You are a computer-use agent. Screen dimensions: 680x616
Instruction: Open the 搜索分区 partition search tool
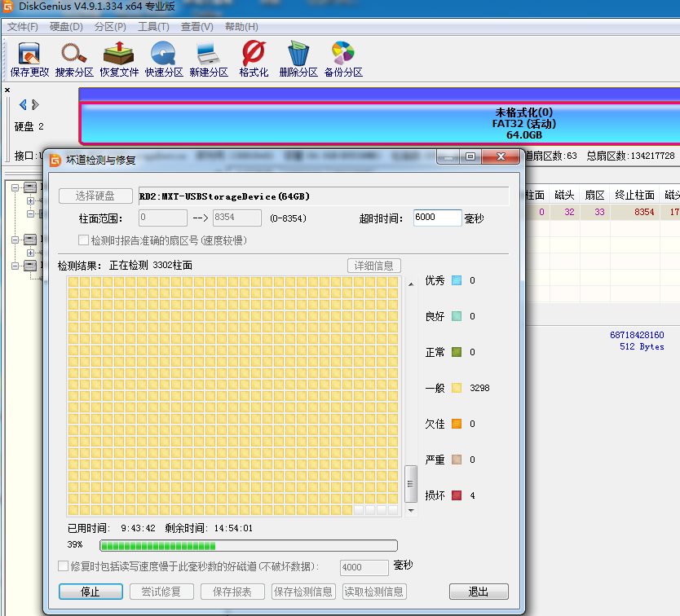tap(74, 59)
